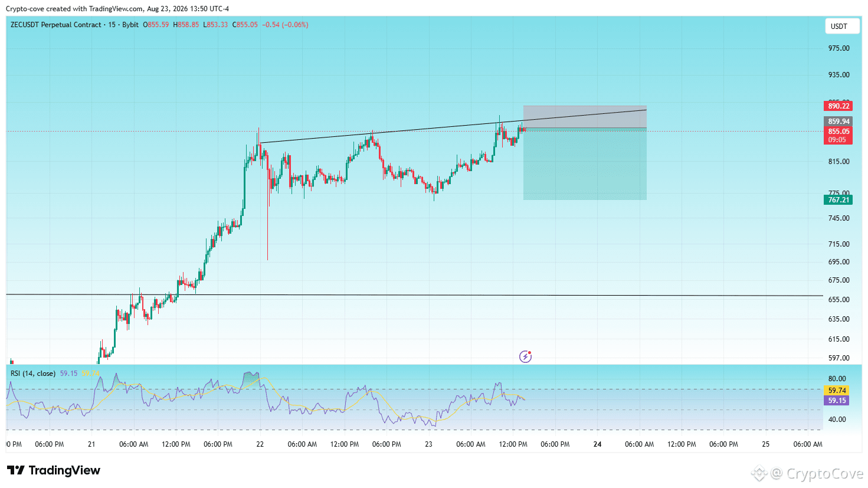The image size is (868, 488).
Task: Select the green profit zone of short position
Action: (x=585, y=164)
